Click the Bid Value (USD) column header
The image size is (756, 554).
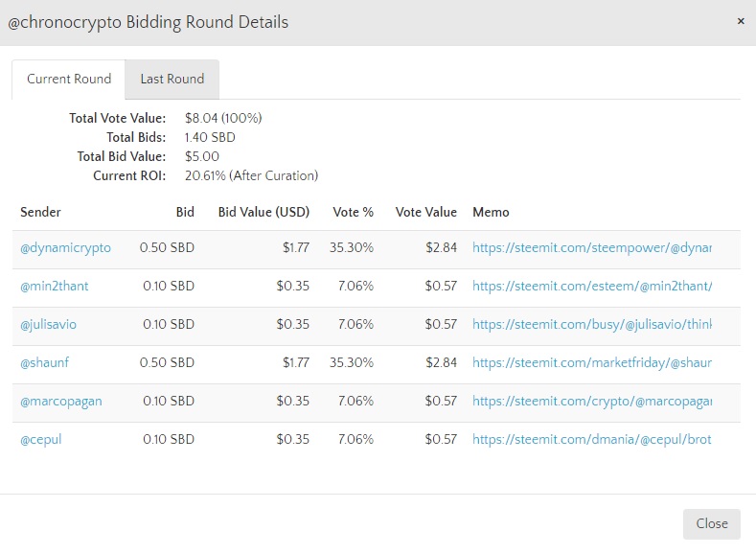click(263, 212)
